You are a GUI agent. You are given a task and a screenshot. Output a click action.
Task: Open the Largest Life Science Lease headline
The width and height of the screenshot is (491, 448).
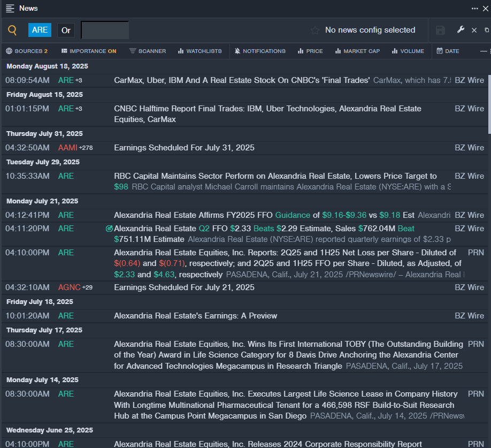point(286,405)
